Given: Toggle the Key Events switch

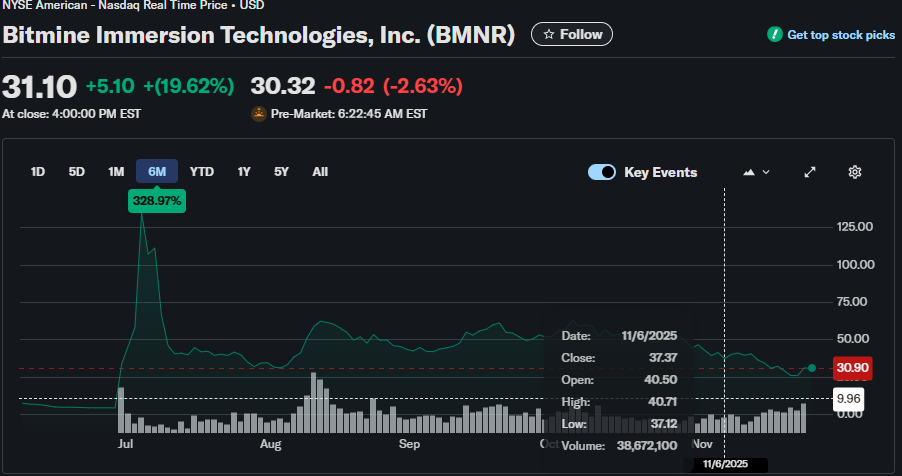Looking at the screenshot, I should 602,172.
